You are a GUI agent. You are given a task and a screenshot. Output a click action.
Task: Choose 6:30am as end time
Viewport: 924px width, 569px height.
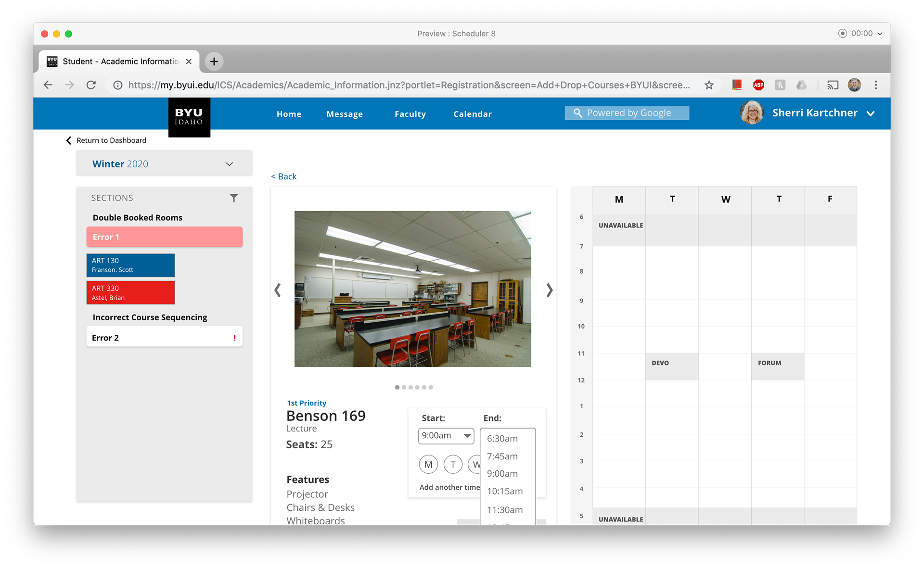[x=502, y=439]
